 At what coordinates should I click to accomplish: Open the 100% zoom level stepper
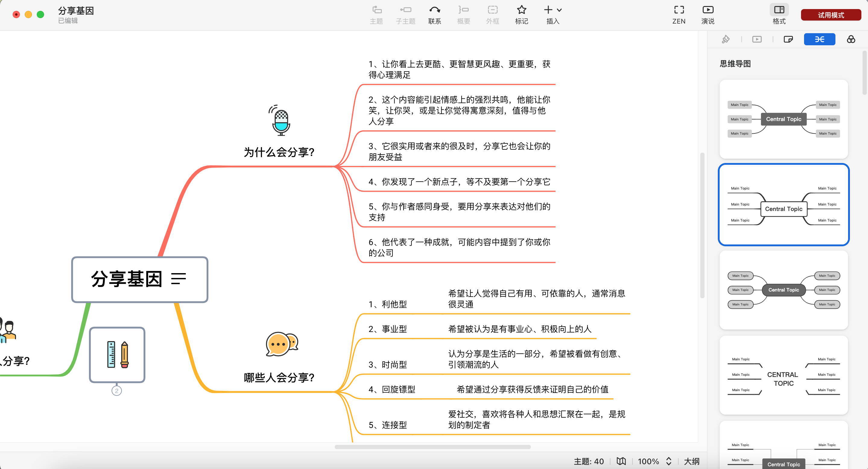click(x=669, y=461)
